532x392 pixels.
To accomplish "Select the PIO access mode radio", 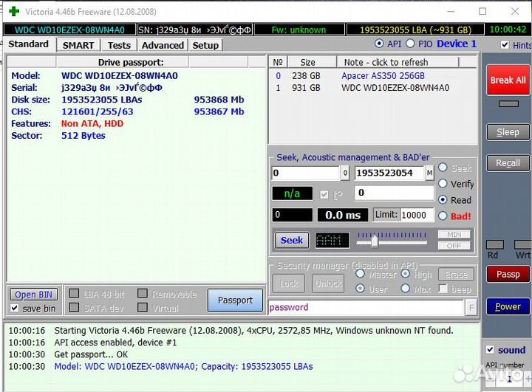I will click(x=411, y=44).
